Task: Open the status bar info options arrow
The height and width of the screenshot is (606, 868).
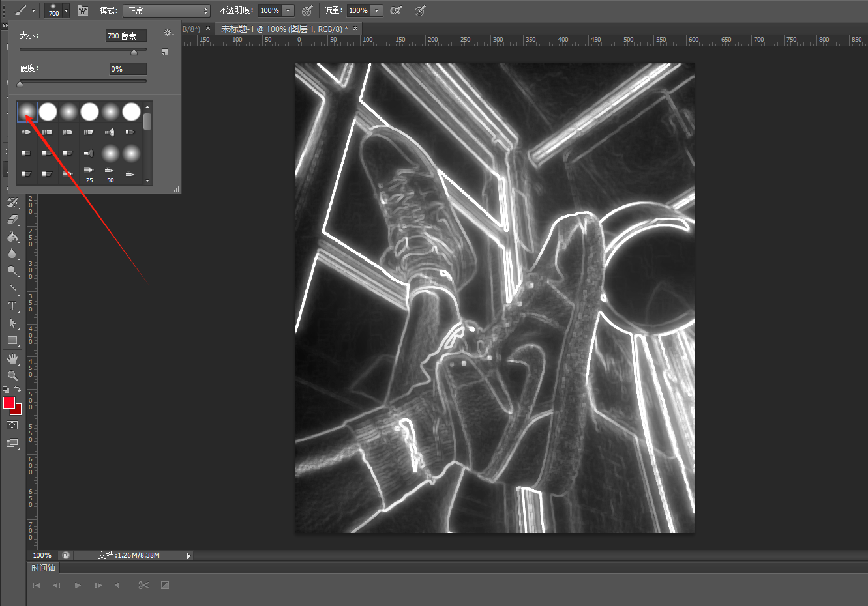Action: 189,556
